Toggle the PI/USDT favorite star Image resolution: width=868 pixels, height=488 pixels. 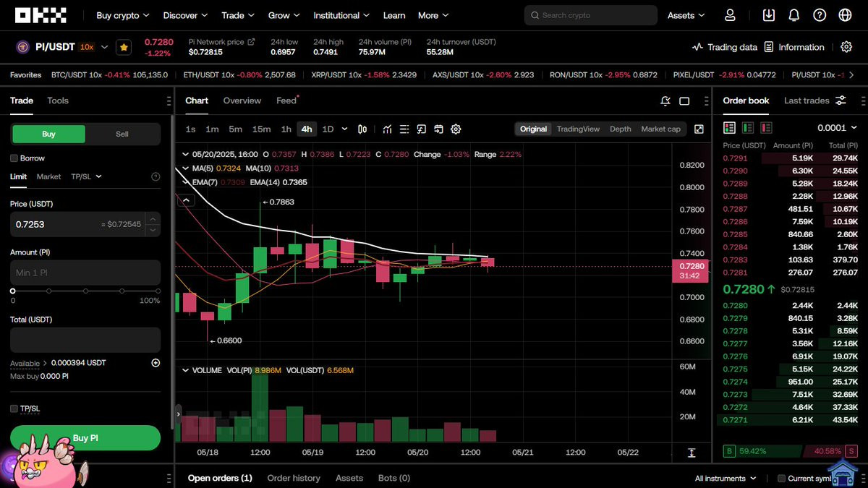[124, 47]
